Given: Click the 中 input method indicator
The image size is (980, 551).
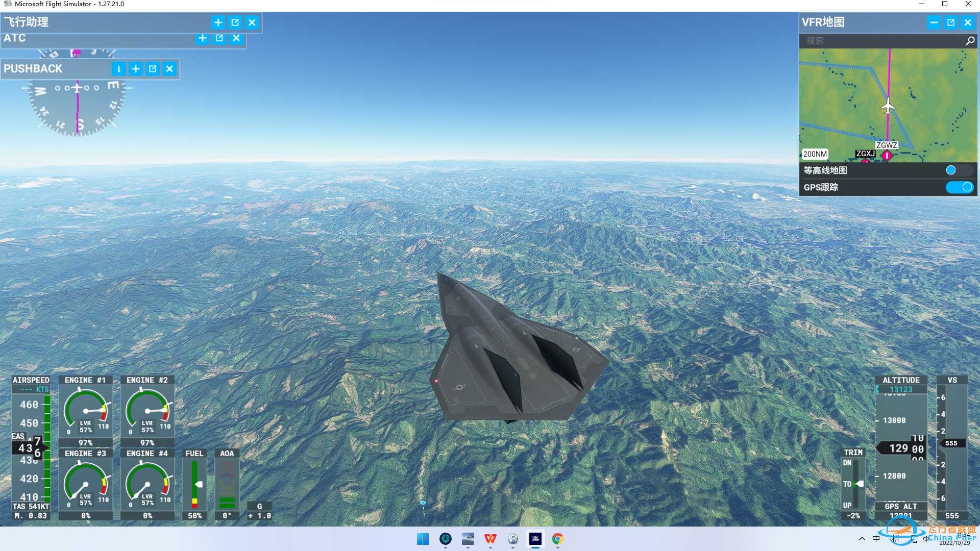Looking at the screenshot, I should 876,539.
